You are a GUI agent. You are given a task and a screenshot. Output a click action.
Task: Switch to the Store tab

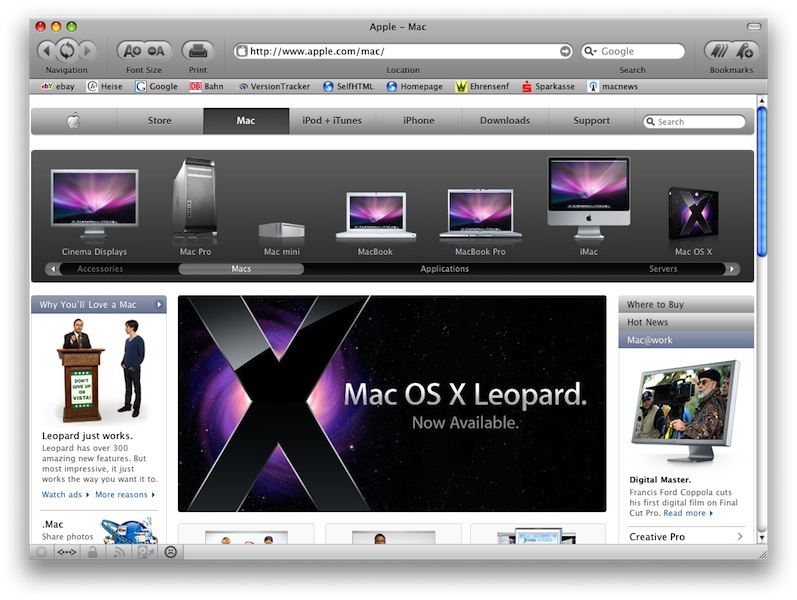pos(160,121)
